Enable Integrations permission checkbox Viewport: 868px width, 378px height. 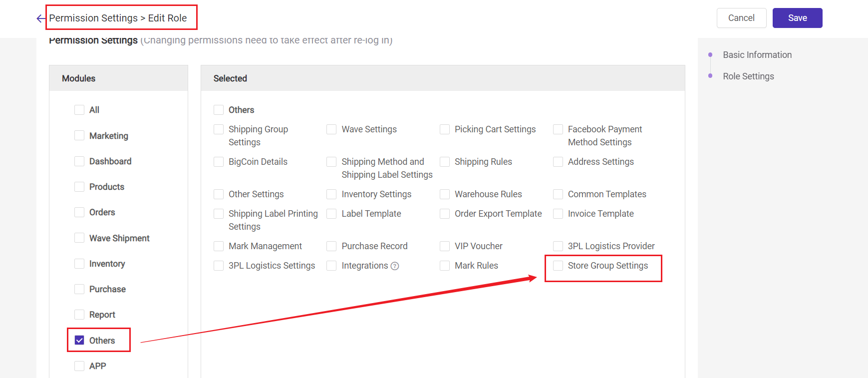click(331, 266)
